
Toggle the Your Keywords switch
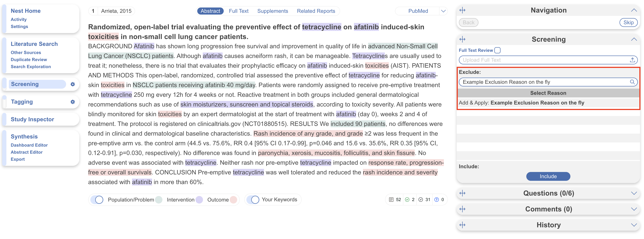click(253, 200)
